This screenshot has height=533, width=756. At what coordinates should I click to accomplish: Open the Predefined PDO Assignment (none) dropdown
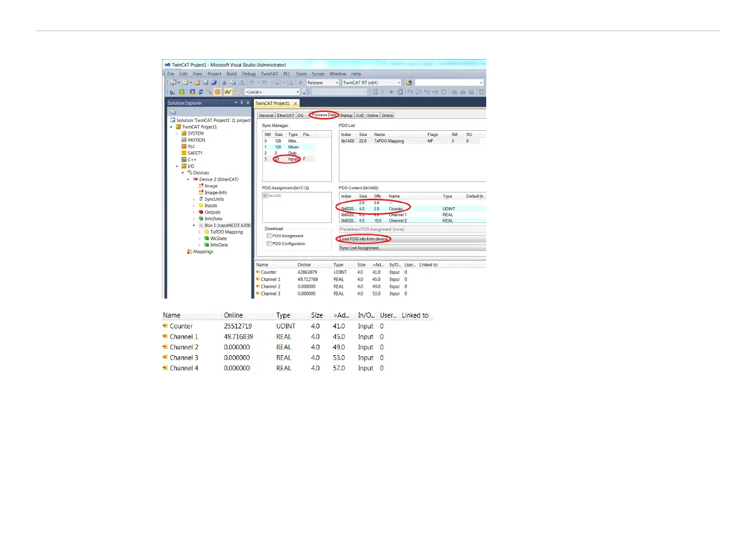(412, 229)
